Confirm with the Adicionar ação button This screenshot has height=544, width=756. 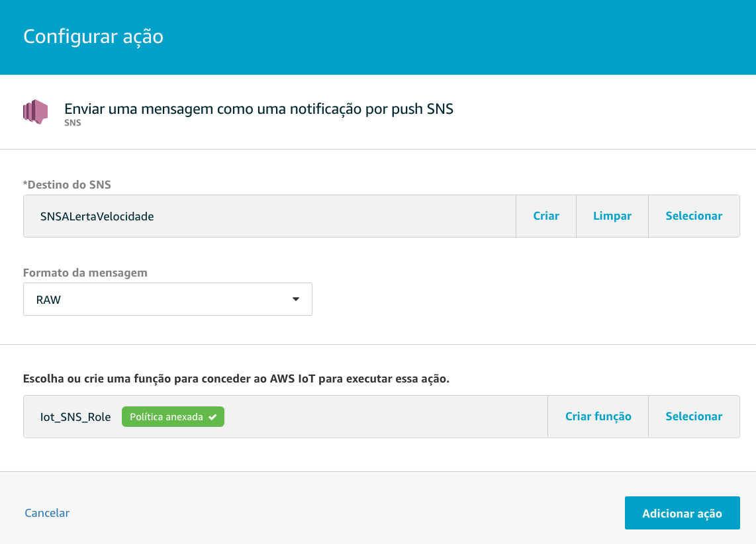[x=683, y=513]
